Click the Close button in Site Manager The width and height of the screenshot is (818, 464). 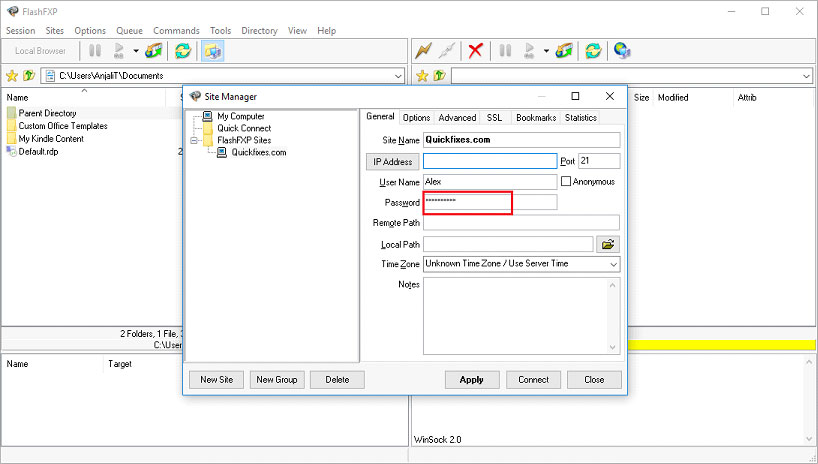click(x=594, y=380)
